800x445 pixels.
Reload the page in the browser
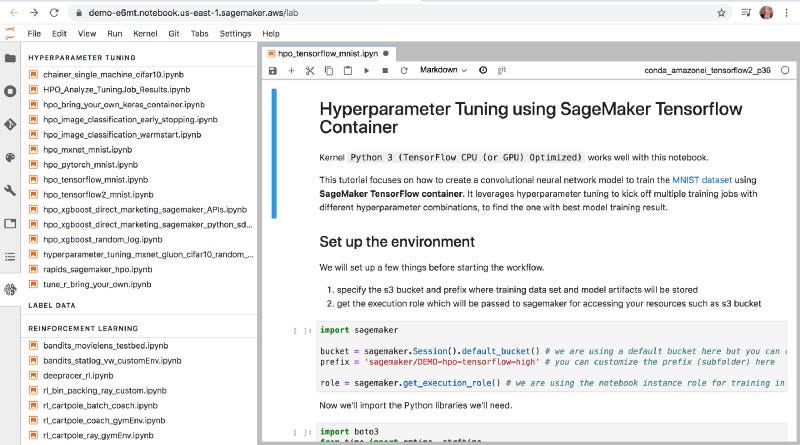click(x=54, y=13)
